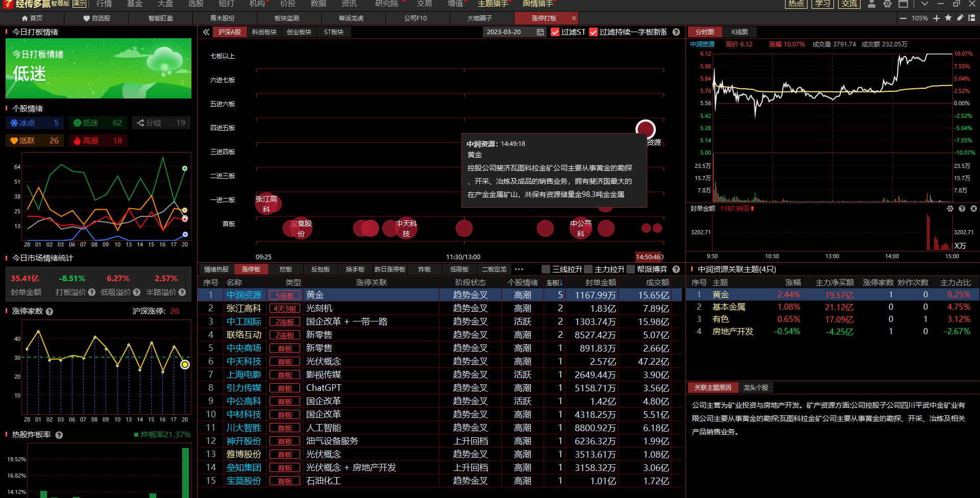Select the 科创板块 tab
This screenshot has width=980, height=498.
pos(264,32)
